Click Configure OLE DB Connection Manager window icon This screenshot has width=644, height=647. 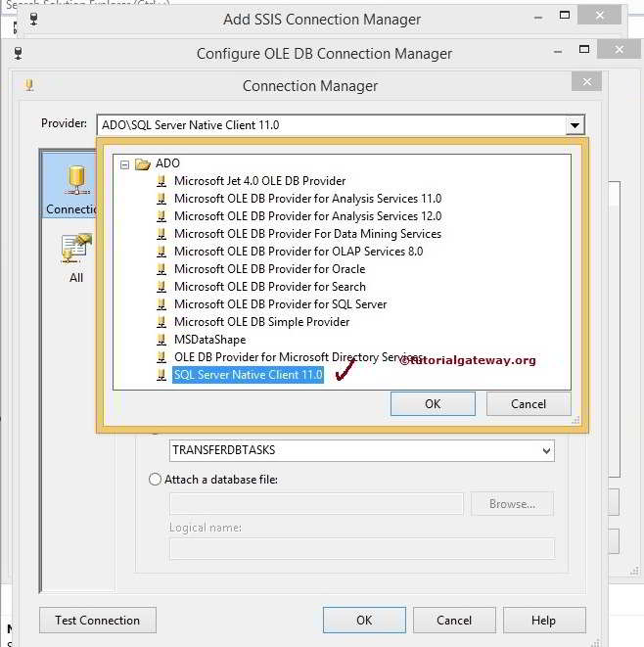(18, 53)
